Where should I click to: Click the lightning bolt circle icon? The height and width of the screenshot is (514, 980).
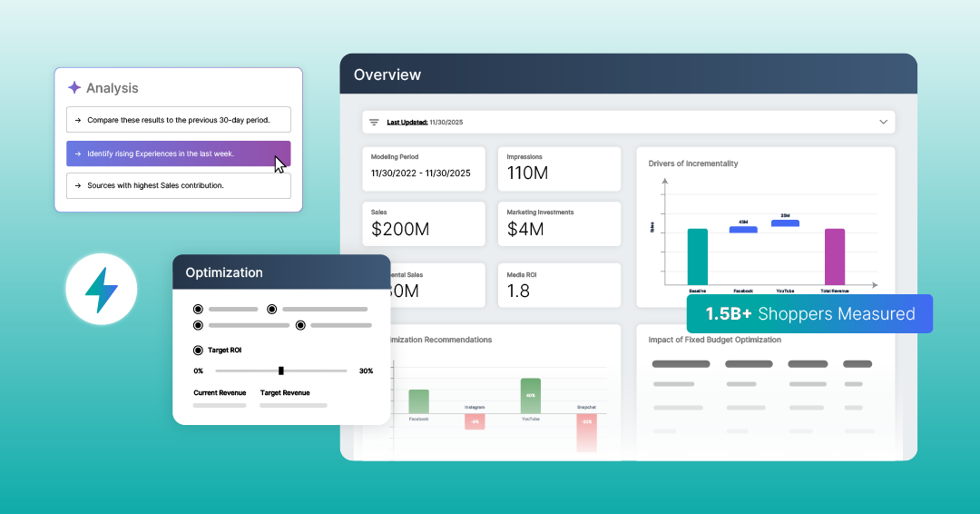tap(101, 291)
